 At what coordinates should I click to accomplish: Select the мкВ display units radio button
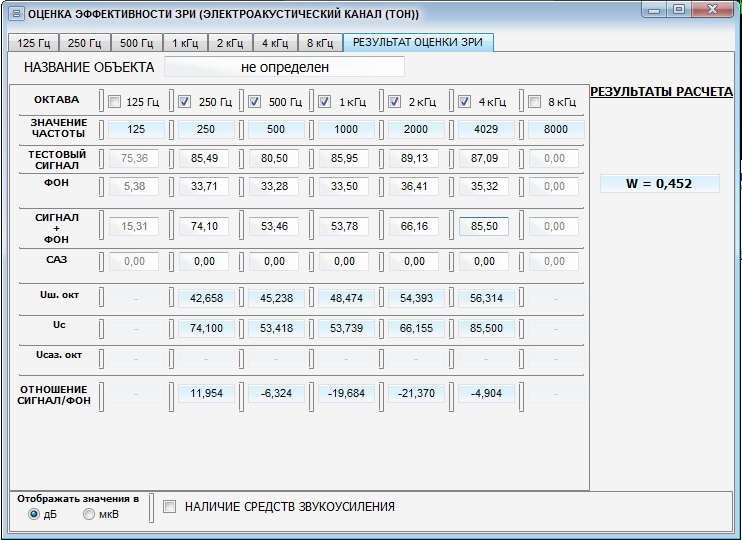tap(89, 514)
